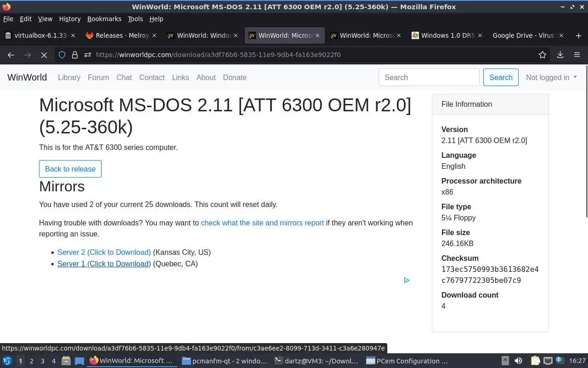Open the tracking protection shield icon
The width and height of the screenshot is (588, 368).
click(x=62, y=55)
